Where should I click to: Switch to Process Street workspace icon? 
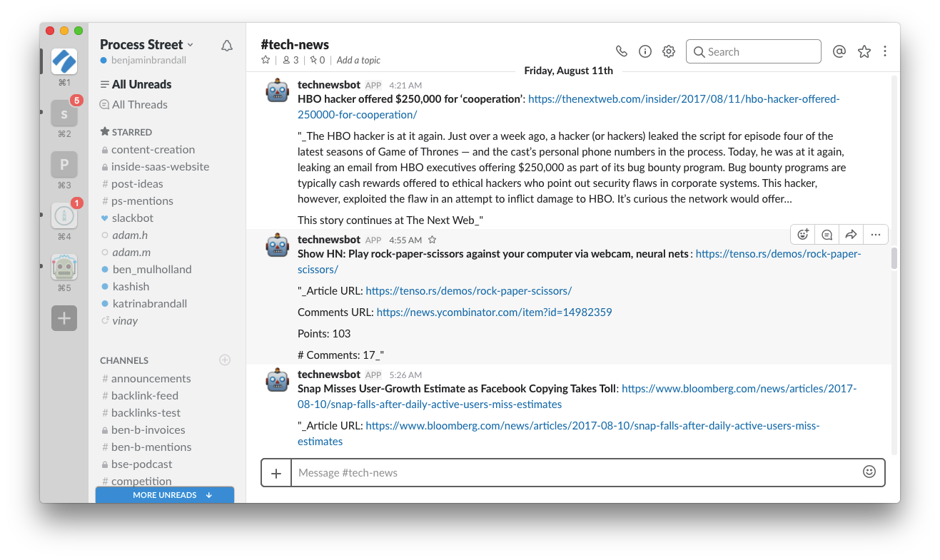(x=64, y=61)
